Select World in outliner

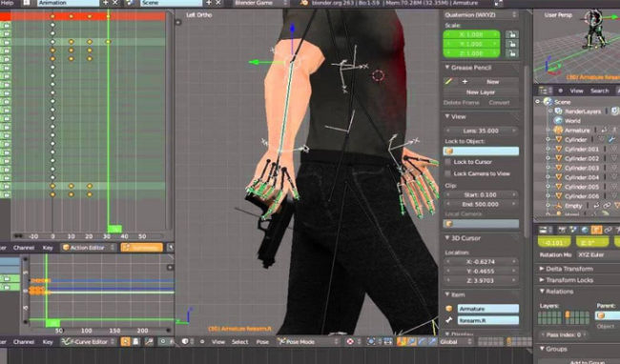pos(572,121)
